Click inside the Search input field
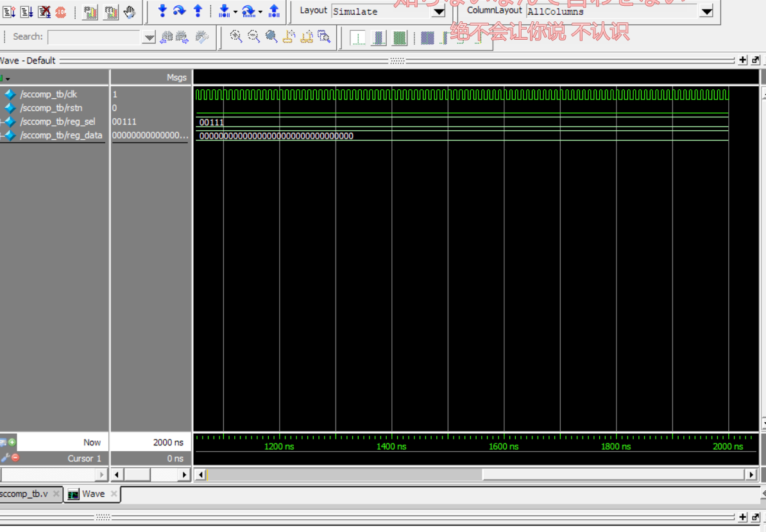This screenshot has height=532, width=766. click(x=94, y=37)
